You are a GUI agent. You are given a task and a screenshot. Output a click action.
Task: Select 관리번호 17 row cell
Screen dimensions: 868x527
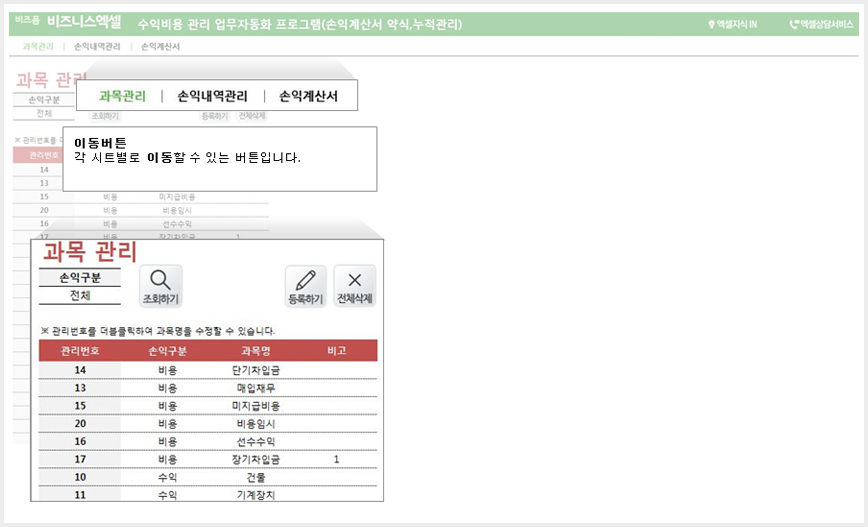(80, 459)
